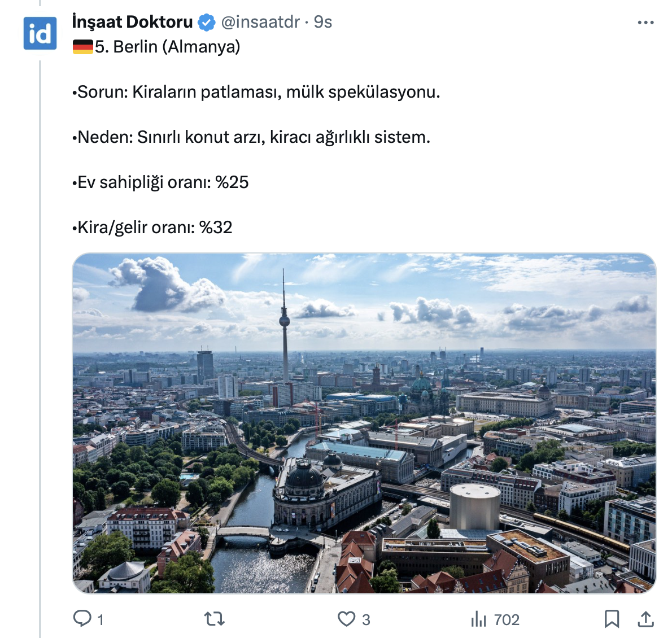
Task: Click the share upload icon
Action: click(645, 619)
